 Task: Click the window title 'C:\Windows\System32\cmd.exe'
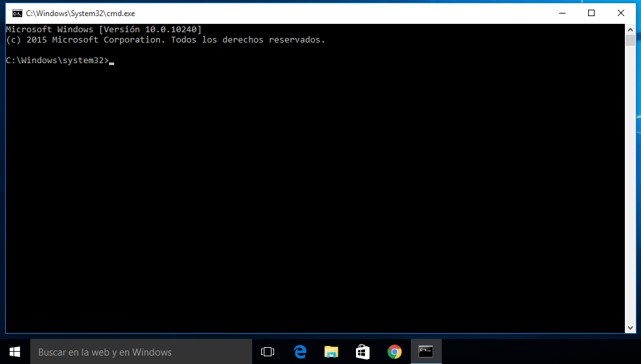coord(81,14)
